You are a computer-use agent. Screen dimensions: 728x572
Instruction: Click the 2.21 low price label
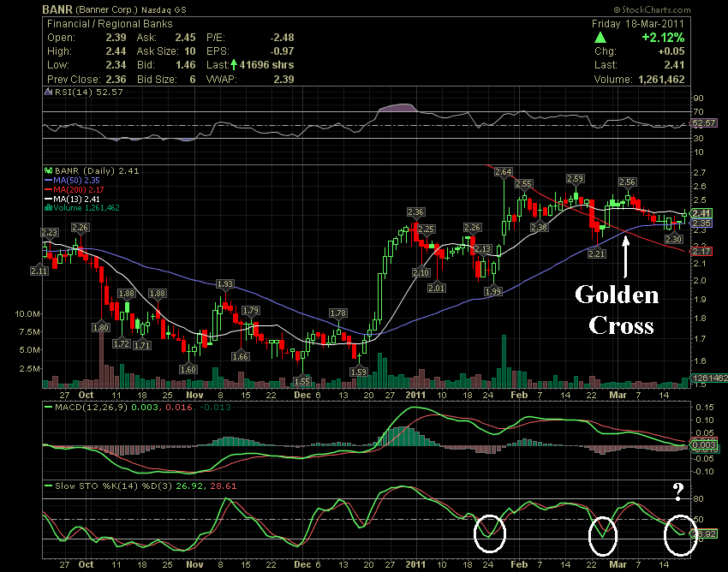pos(597,254)
